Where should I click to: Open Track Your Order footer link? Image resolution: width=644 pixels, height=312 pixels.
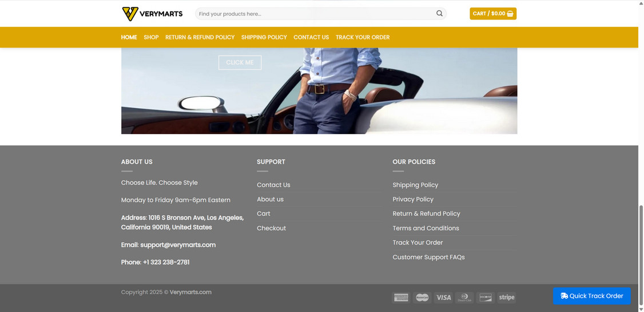418,243
